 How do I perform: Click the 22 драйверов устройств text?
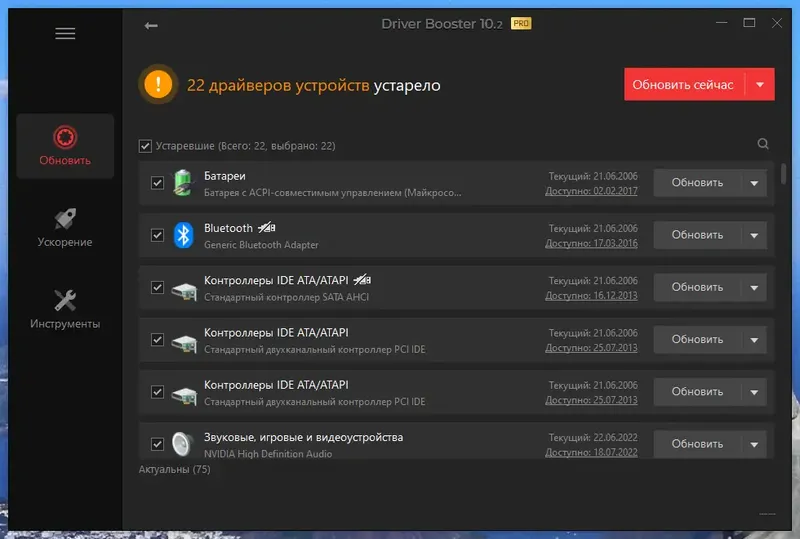click(x=278, y=85)
